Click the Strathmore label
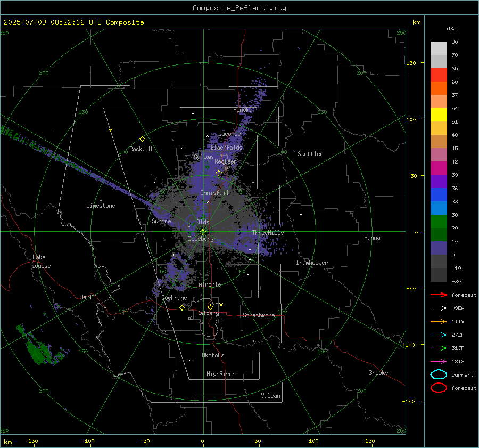 point(259,315)
